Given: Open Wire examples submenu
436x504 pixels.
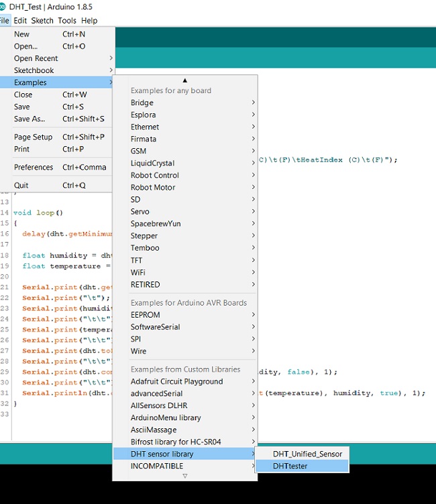Looking at the screenshot, I should click(185, 351).
